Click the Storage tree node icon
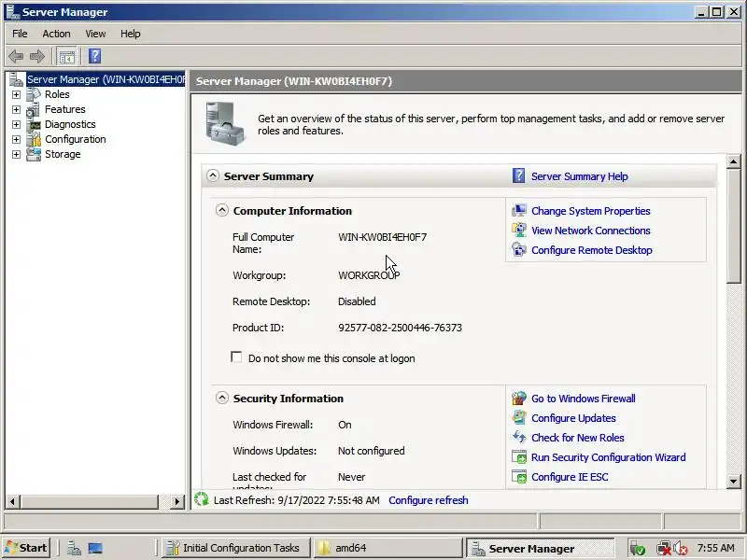Image resolution: width=747 pixels, height=560 pixels. pos(34,154)
